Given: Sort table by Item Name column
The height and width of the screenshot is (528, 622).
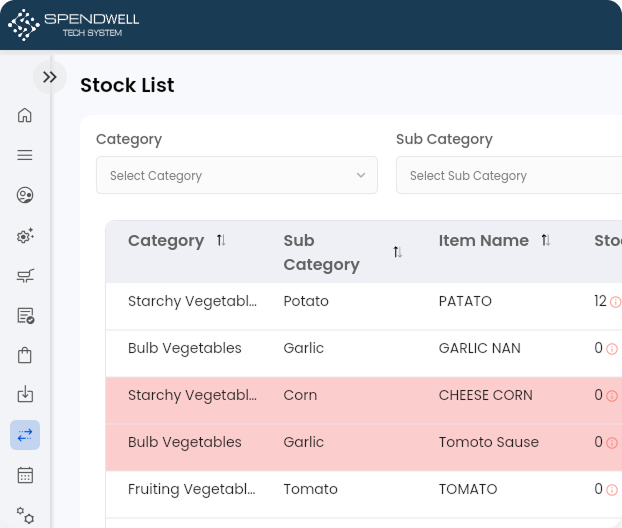Looking at the screenshot, I should point(546,240).
